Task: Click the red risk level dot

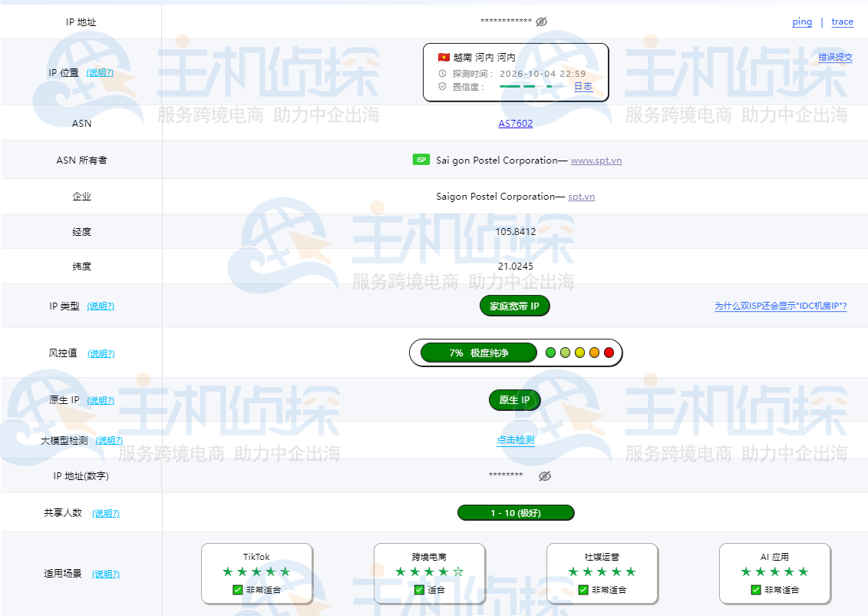Action: pyautogui.click(x=609, y=353)
